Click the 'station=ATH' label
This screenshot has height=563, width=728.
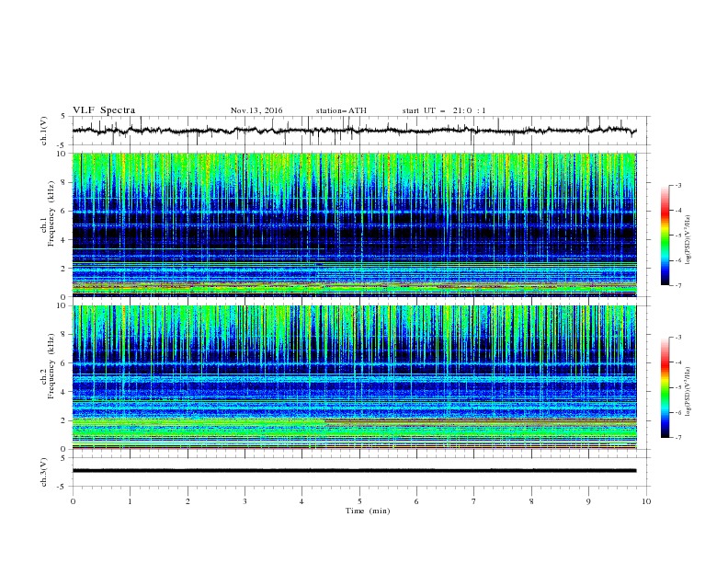[x=341, y=110]
